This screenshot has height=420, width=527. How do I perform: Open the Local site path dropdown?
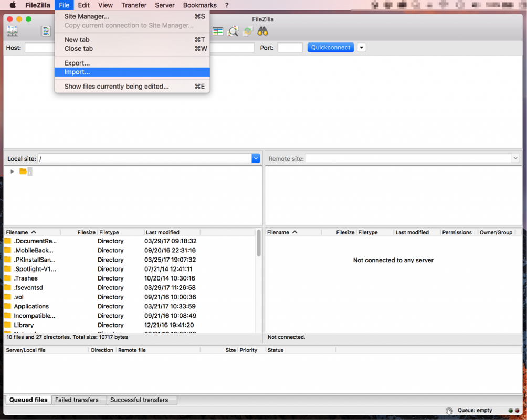tap(256, 158)
